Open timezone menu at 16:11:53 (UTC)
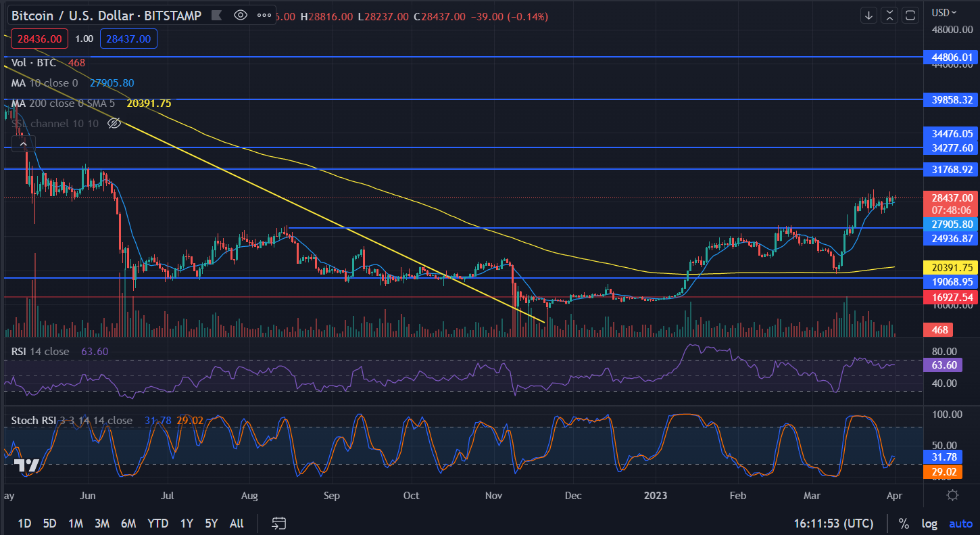Image resolution: width=980 pixels, height=535 pixels. coord(833,523)
